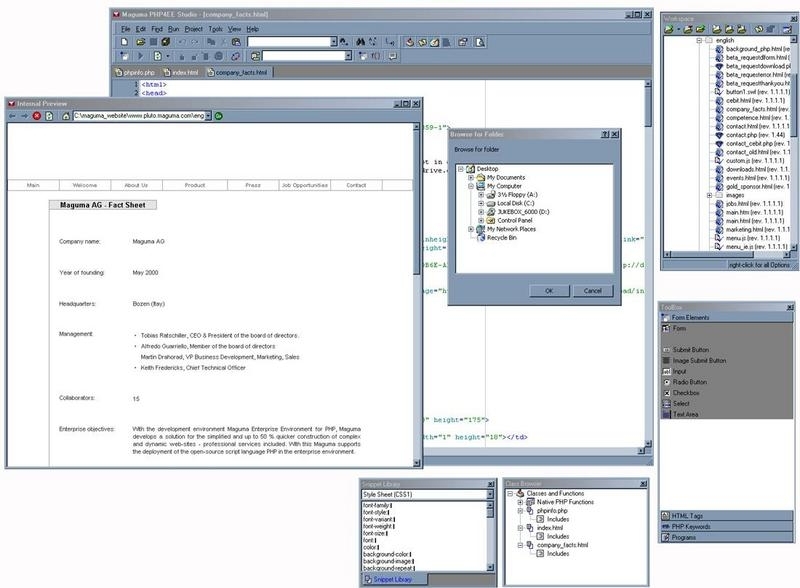Open the PHP Keywords section in ToolBox

coord(727,526)
